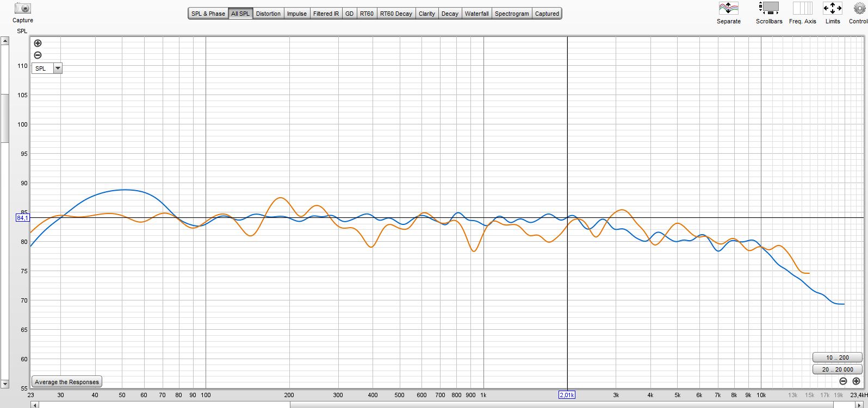
Task: Switch to the Waterfall tab
Action: point(476,14)
